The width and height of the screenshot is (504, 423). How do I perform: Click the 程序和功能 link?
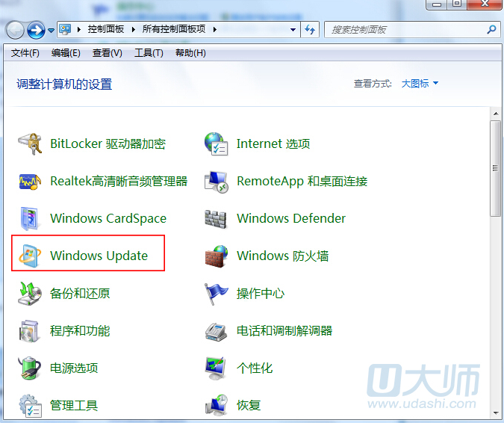(80, 330)
